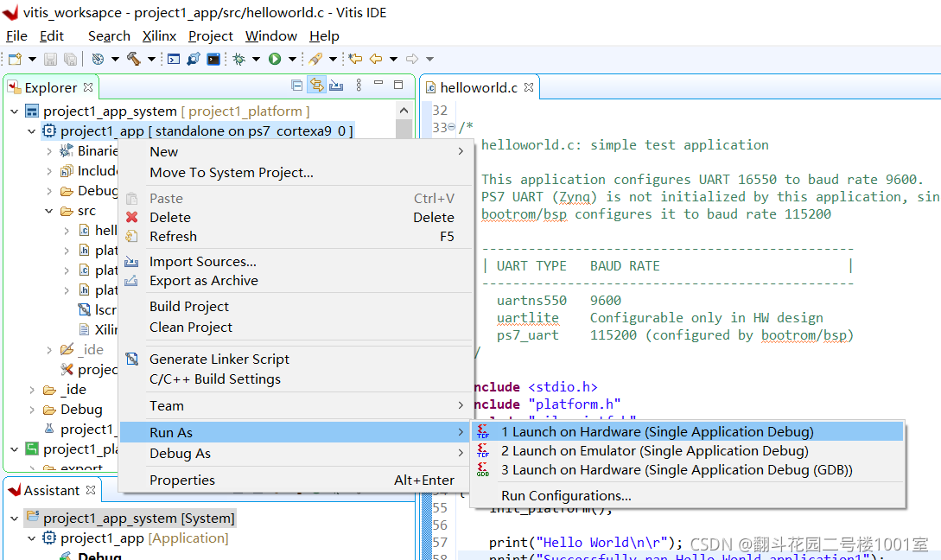Open the Debug bug dropdown arrow
The image size is (941, 560).
[x=257, y=59]
